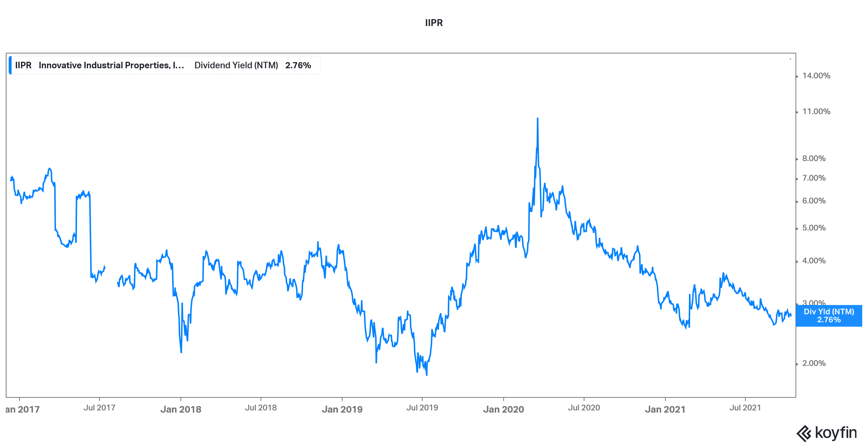Select the IIPR ticker in legend
868x448 pixels.
23,65
